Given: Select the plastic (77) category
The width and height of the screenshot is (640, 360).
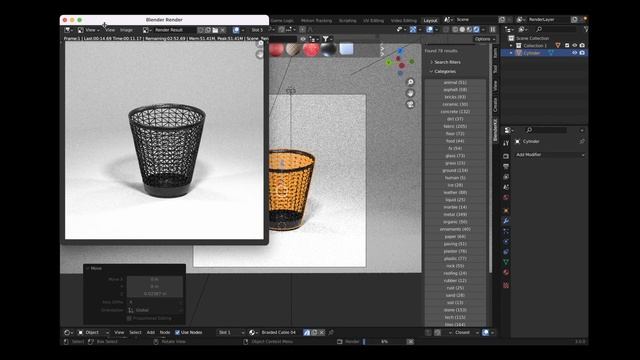Looking at the screenshot, I should [455, 258].
